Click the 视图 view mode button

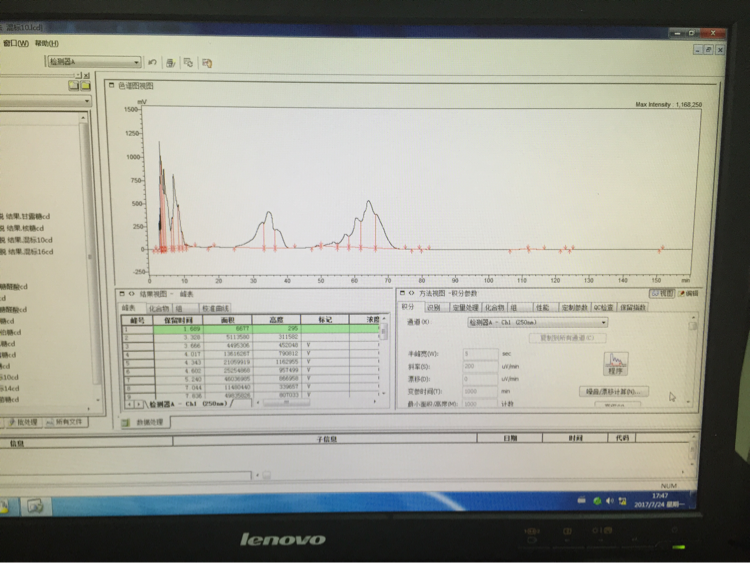click(662, 293)
